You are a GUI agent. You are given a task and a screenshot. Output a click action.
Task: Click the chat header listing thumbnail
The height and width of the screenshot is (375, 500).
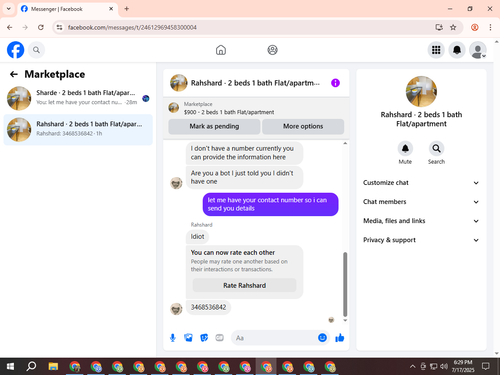click(179, 83)
